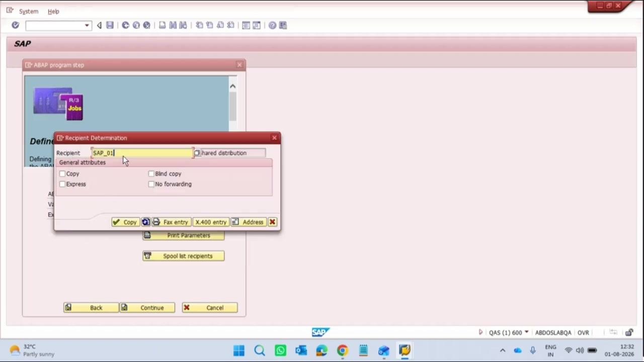Enable the Blind copy checkbox
644x362 pixels.
151,173
